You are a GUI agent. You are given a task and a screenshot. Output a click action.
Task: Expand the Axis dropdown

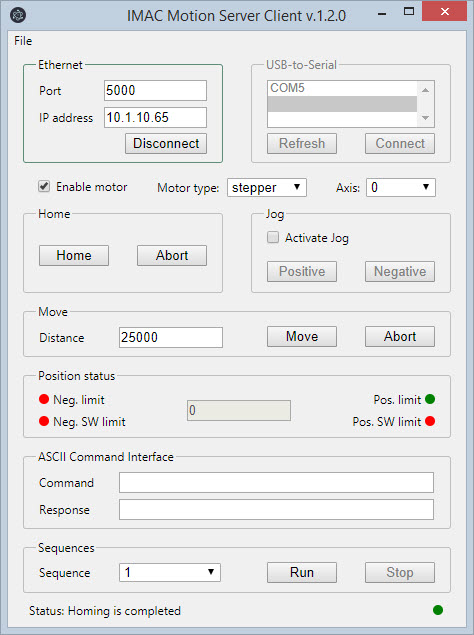(x=401, y=188)
